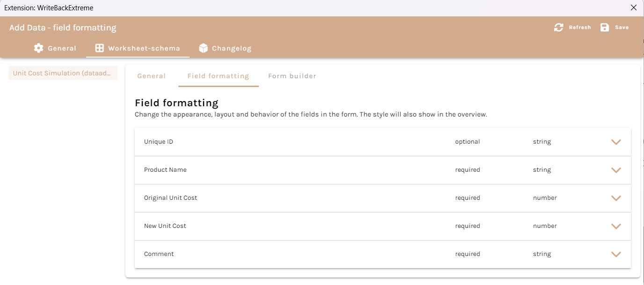
Task: Expand the Unique ID field row
Action: 616,142
